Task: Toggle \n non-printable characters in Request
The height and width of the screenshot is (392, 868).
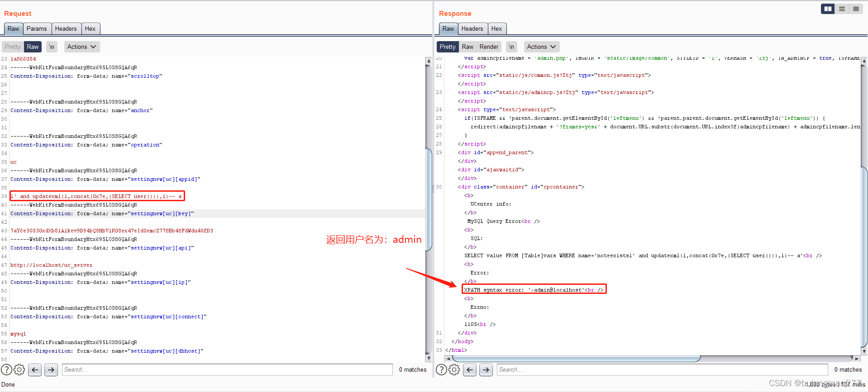Action: point(52,47)
